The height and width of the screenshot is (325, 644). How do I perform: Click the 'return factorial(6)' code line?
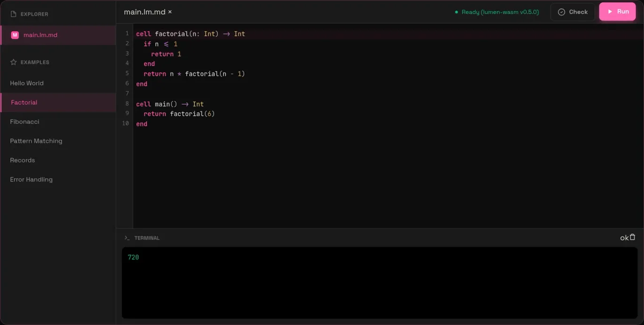(x=179, y=113)
